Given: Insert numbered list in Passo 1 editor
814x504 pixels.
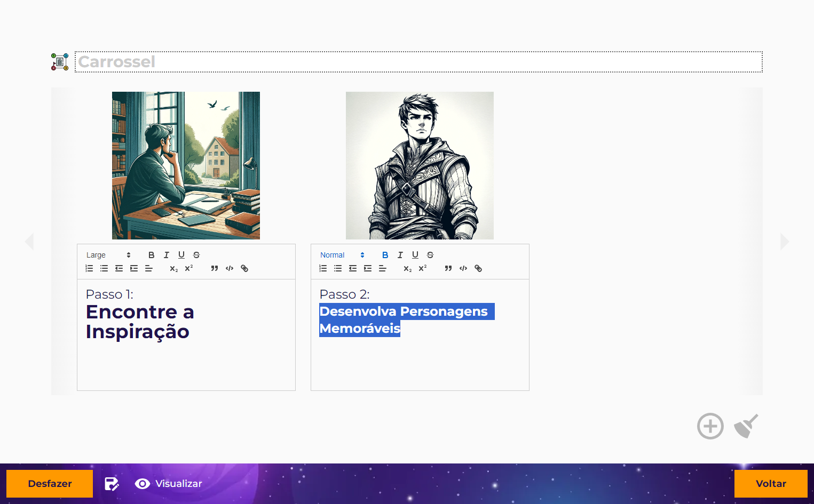Looking at the screenshot, I should click(x=89, y=268).
